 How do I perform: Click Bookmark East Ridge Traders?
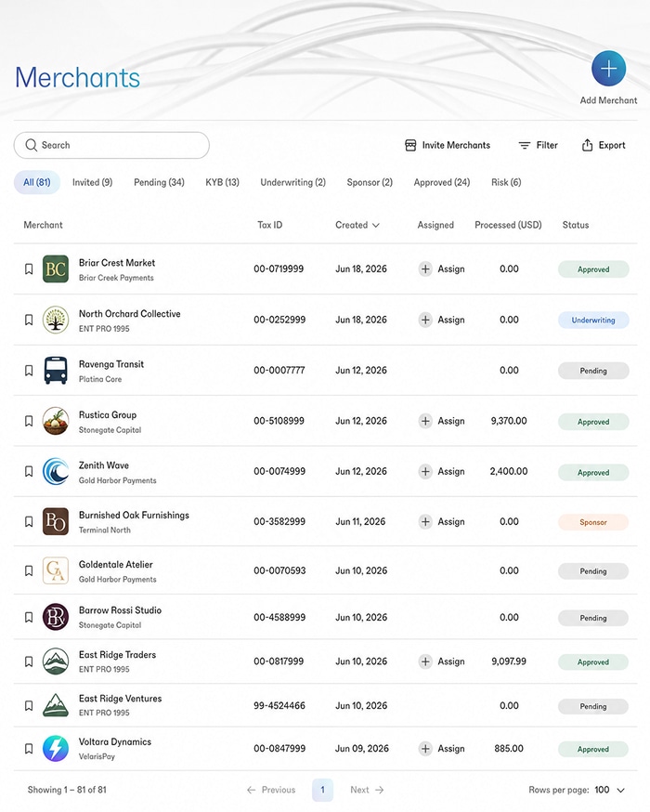(x=29, y=661)
